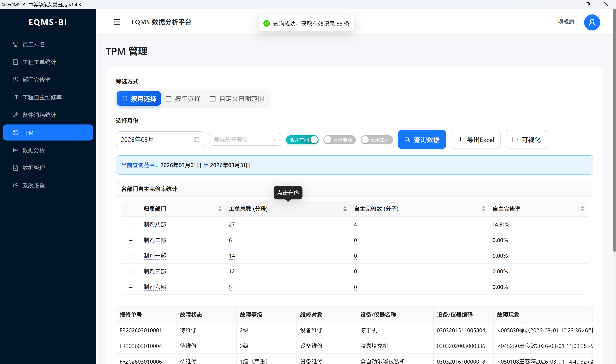The width and height of the screenshot is (616, 364).
Task: Expand the 制剂二部 row
Action: 131,240
